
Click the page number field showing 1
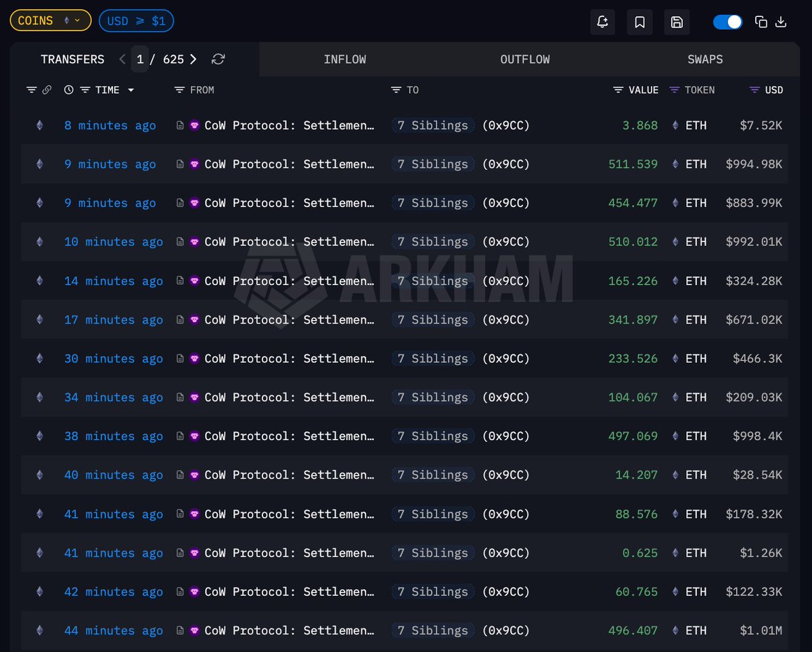tap(140, 60)
